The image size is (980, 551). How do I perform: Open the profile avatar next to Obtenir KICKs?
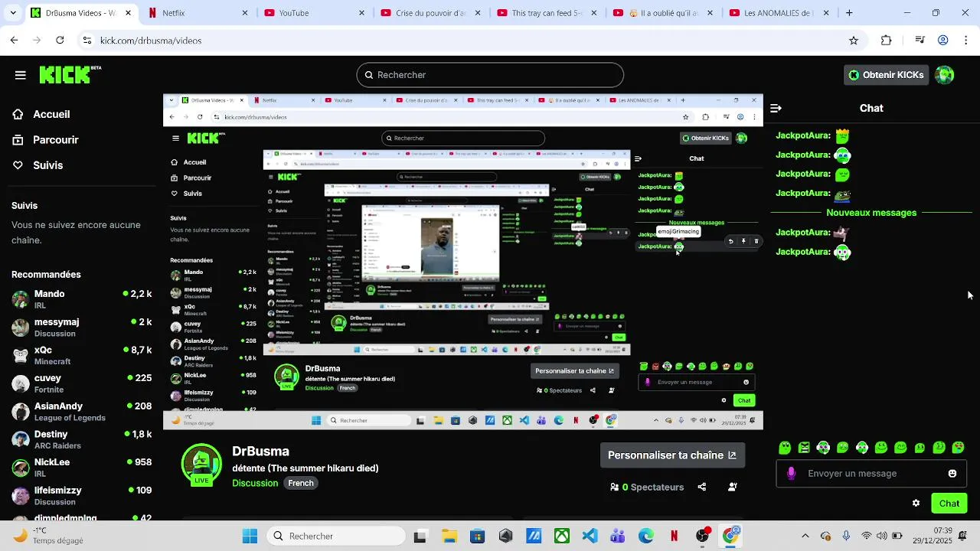pyautogui.click(x=945, y=75)
